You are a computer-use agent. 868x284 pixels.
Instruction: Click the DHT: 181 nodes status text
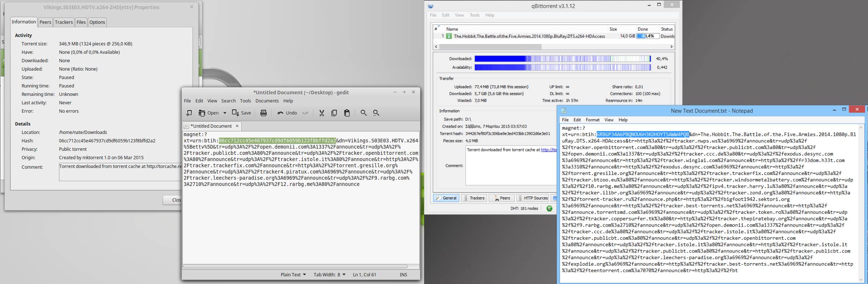pyautogui.click(x=524, y=209)
